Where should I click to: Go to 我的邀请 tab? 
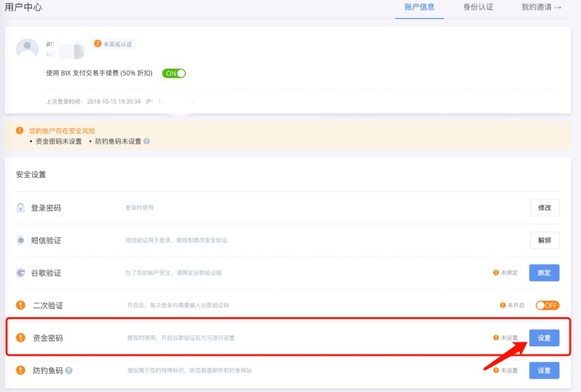pyautogui.click(x=542, y=7)
